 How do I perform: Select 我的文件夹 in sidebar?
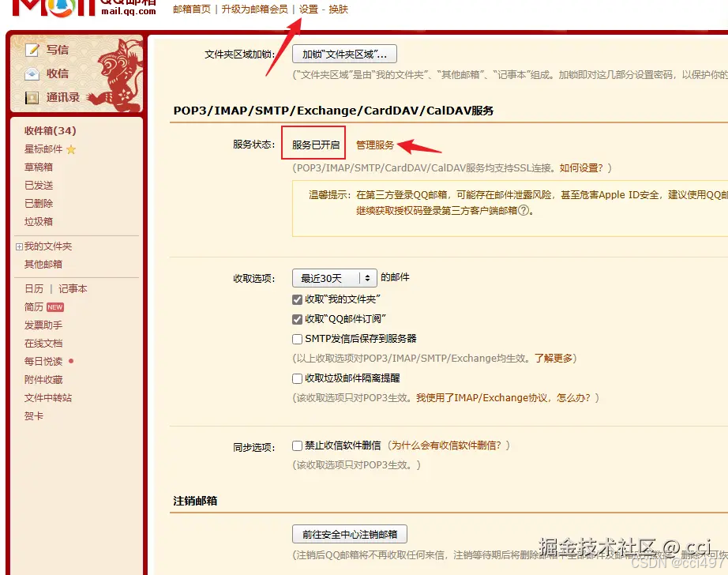pos(48,246)
